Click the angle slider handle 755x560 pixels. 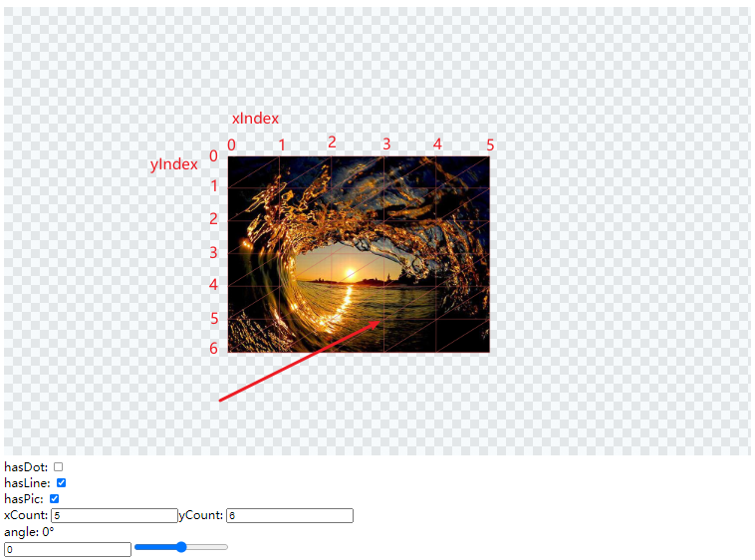coord(181,547)
